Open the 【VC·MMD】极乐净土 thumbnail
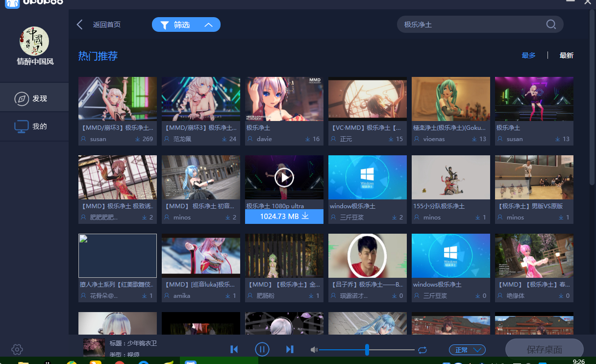 [368, 99]
